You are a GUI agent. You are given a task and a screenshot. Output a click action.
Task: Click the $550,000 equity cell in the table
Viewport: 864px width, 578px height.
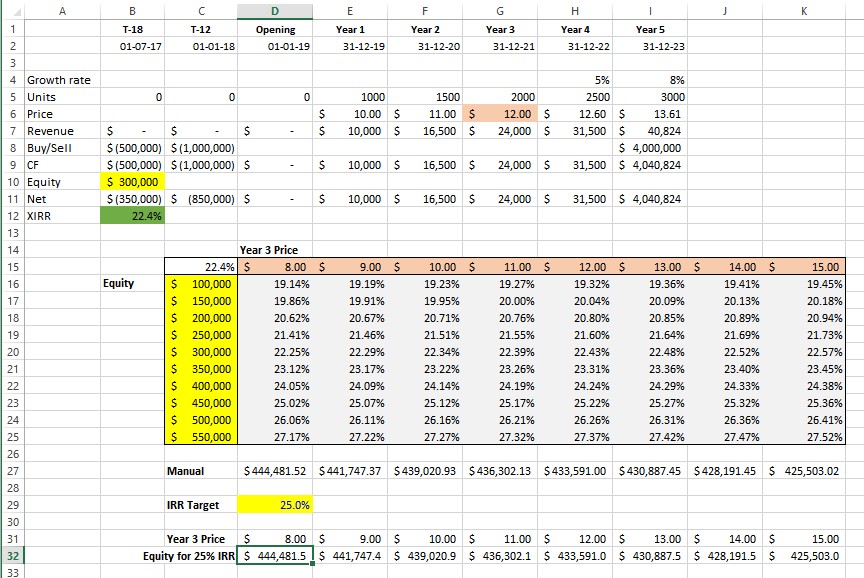click(202, 437)
